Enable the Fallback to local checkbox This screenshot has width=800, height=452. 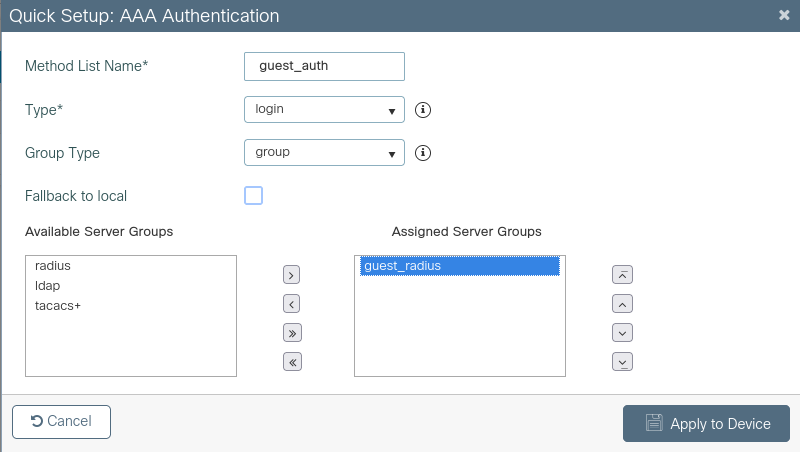254,196
